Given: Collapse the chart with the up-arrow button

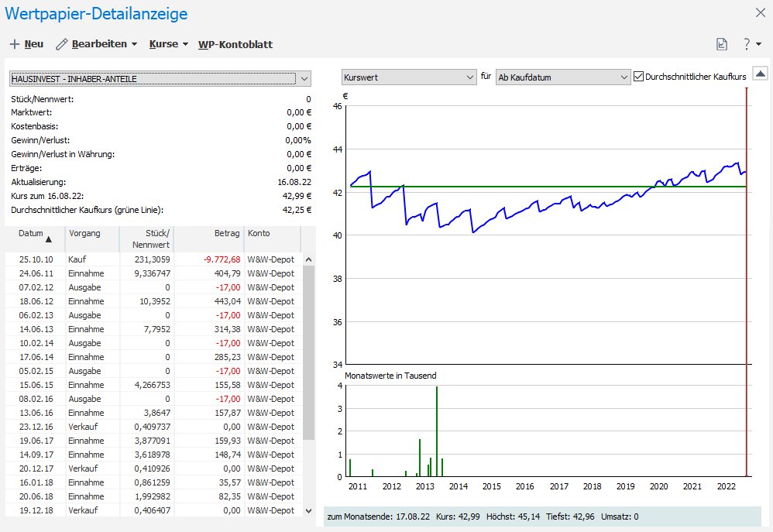Looking at the screenshot, I should [x=760, y=74].
